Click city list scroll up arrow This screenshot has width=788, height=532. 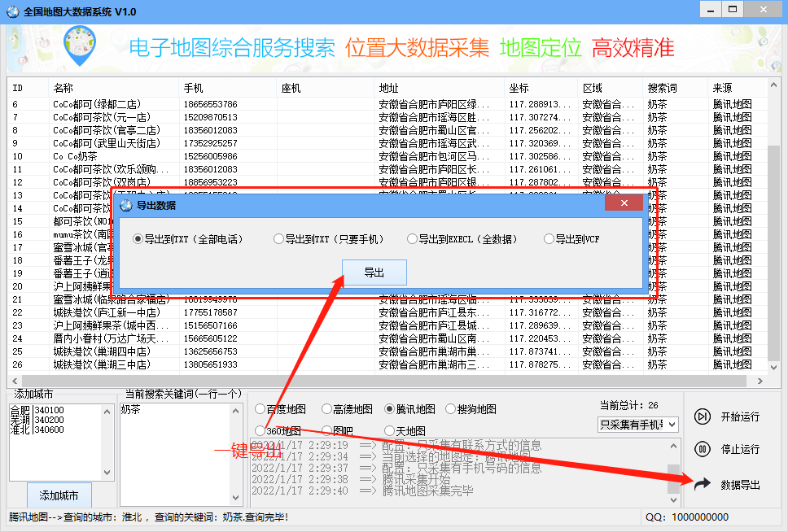tap(107, 412)
